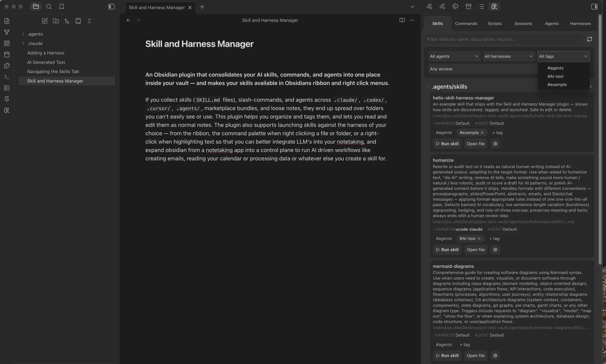606x364 pixels.
Task: Collapse the .agents/skills section
Action: tap(428, 87)
